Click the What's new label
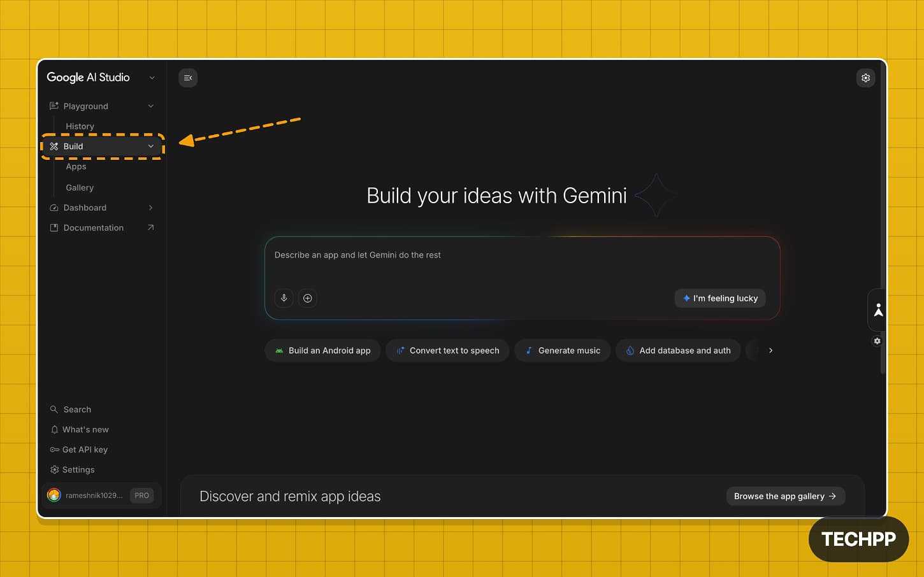 click(x=85, y=429)
